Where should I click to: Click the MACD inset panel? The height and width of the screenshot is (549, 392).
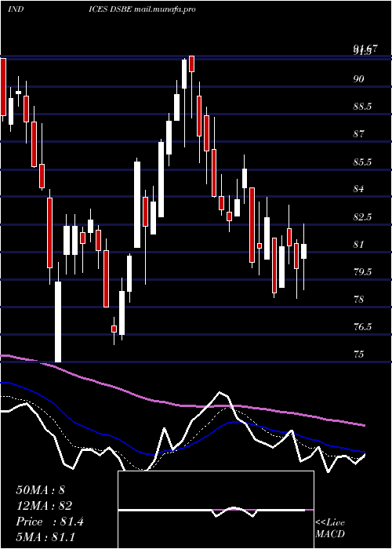point(216,510)
